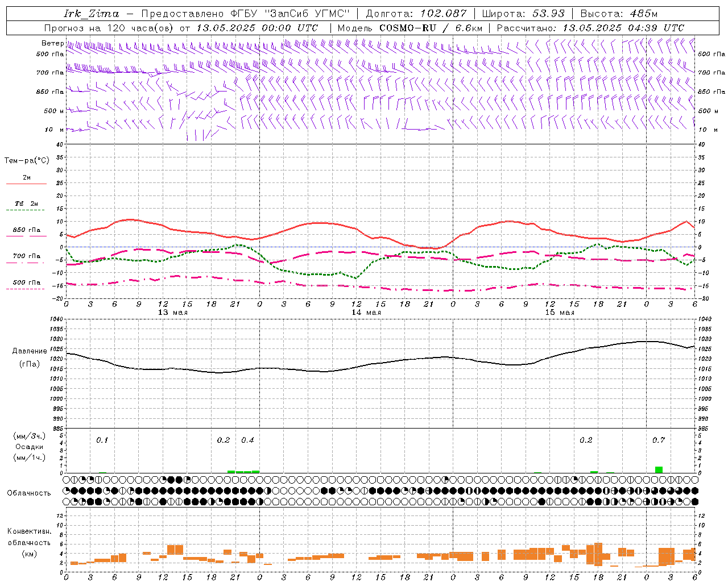Click the 'Прогноз на 120 часа(ов)' forecast text
The image size is (728, 582).
(109, 28)
